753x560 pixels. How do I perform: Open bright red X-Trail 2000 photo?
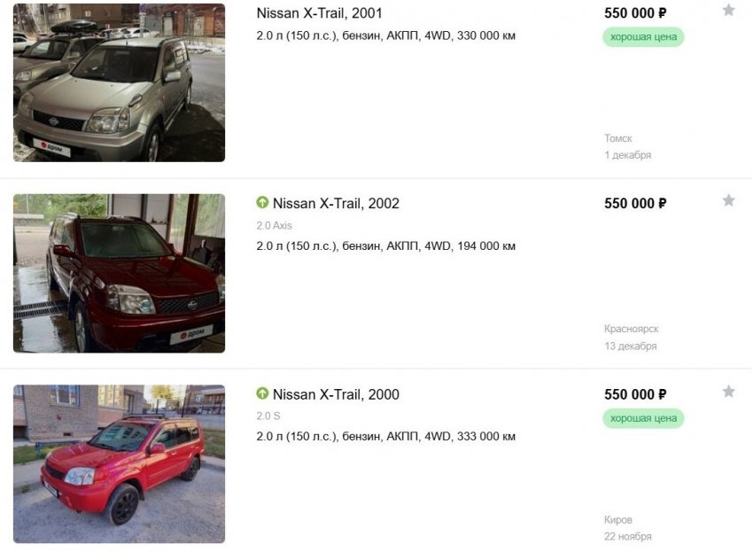[x=119, y=464]
